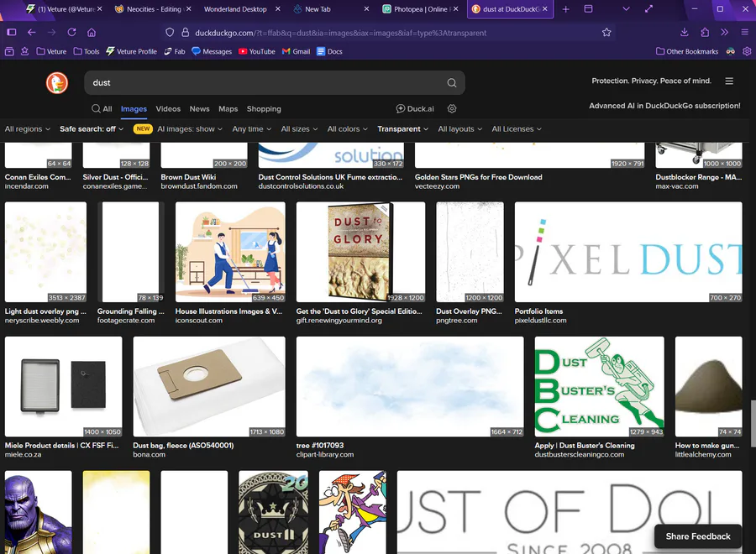Screen dimensions: 756x554
Task: Open the Portfolio Items result link
Action: (x=538, y=311)
